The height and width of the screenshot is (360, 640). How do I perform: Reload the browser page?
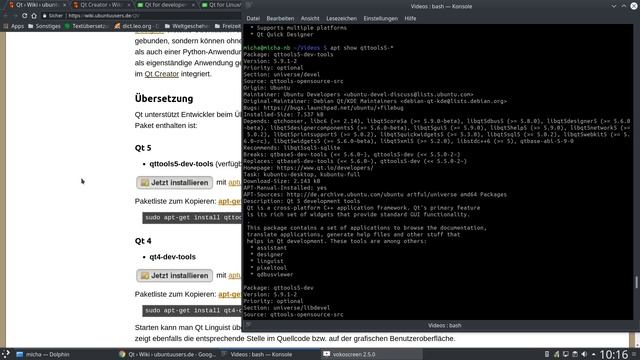(24, 16)
